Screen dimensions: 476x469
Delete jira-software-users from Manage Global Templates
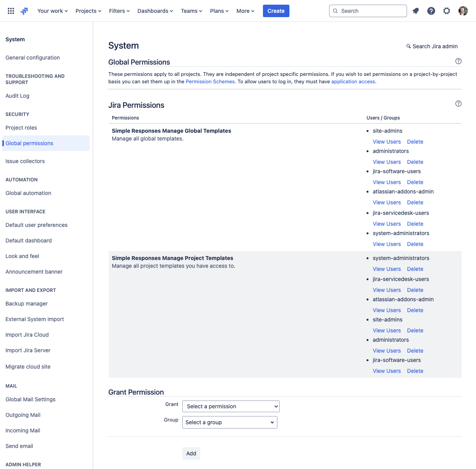(415, 182)
